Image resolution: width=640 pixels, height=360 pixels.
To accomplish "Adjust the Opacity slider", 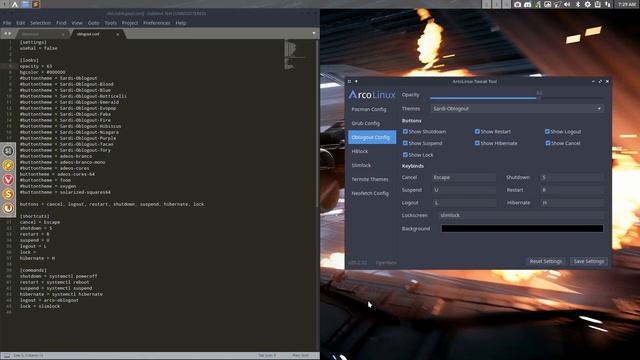I will 517,98.
